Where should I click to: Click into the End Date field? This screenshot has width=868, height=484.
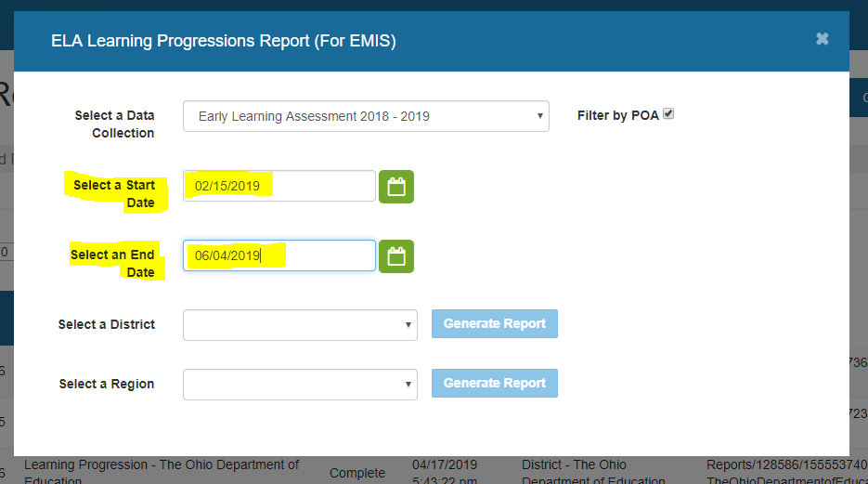[279, 255]
